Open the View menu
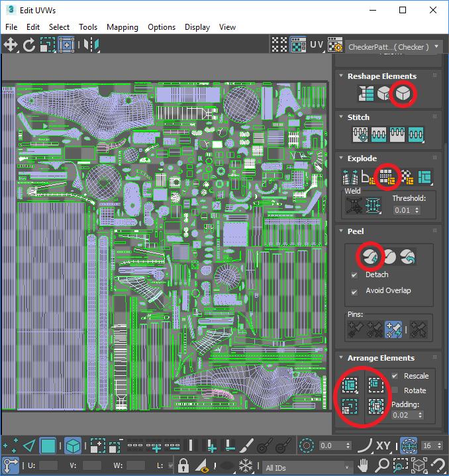 (227, 27)
